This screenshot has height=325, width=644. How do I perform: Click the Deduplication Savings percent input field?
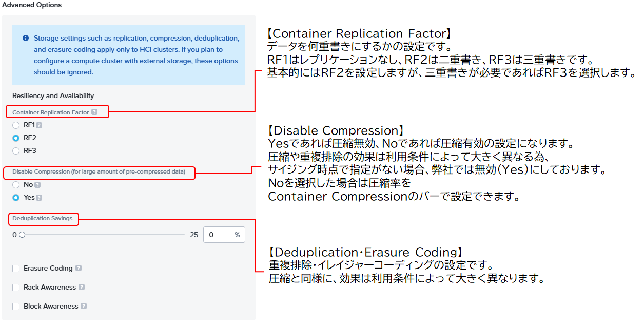(x=218, y=235)
